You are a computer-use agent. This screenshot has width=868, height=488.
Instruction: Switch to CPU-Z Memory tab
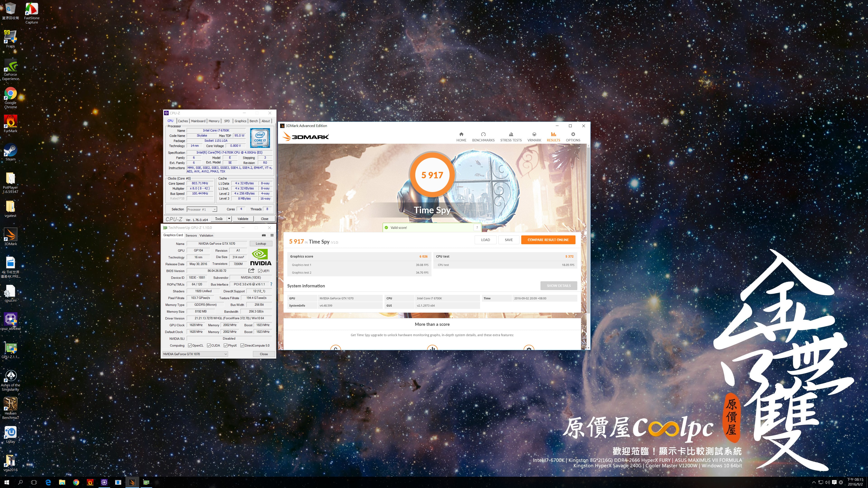click(214, 121)
